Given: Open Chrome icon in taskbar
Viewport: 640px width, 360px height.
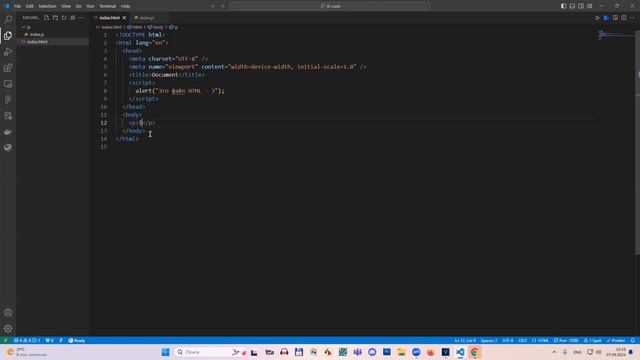Looking at the screenshot, I should (x=474, y=352).
